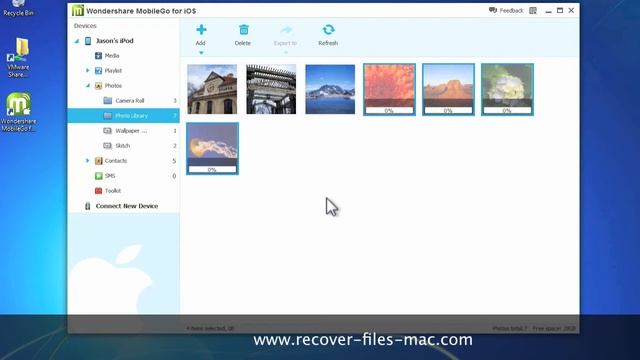Viewport: 640px width, 360px height.
Task: Collapse the Jason's iPod device tree
Action: coord(77,41)
